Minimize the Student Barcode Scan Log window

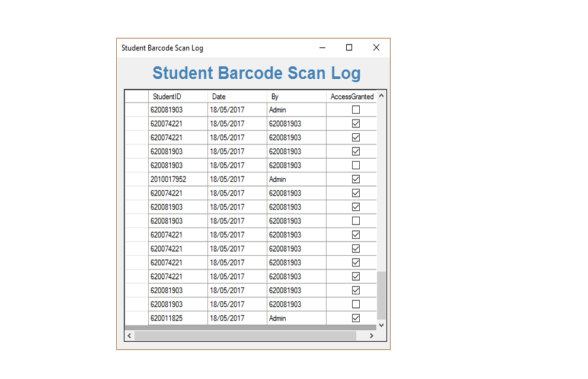(x=322, y=47)
